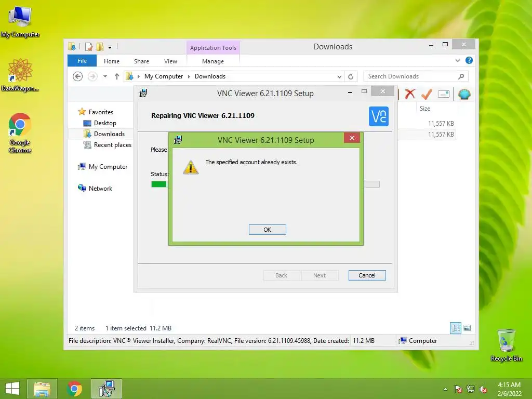Open Recycle Bin on desktop
The image size is (532, 399).
coord(506,345)
